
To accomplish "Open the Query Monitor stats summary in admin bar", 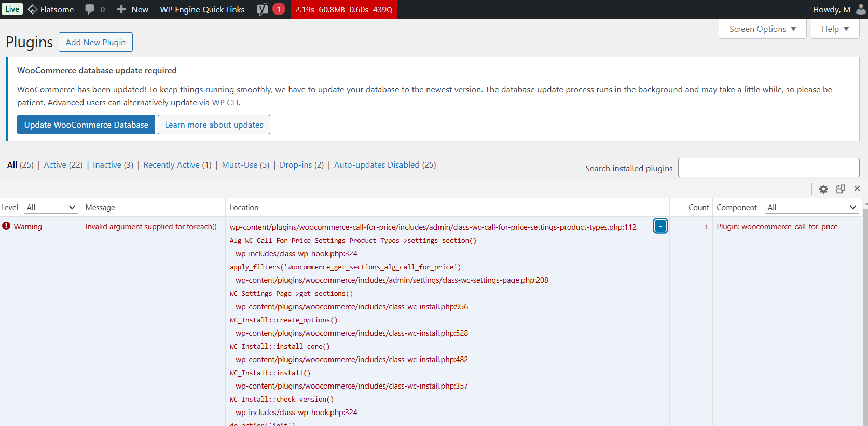I will 343,9.
